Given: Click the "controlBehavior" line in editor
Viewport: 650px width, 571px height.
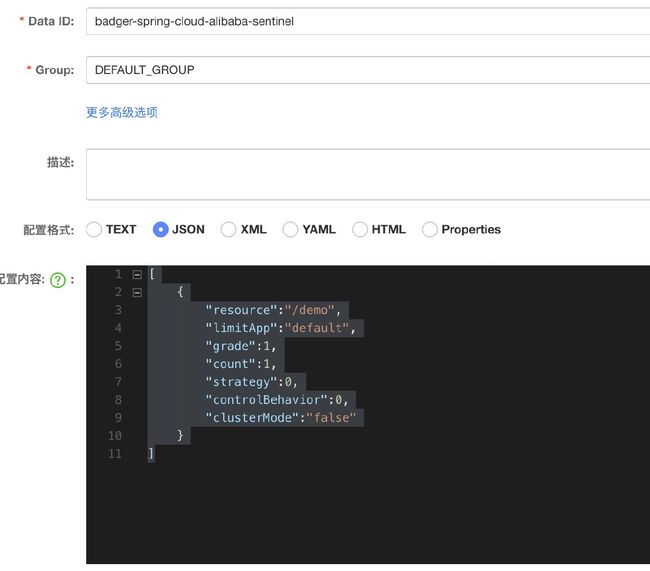Looking at the screenshot, I should tap(277, 400).
